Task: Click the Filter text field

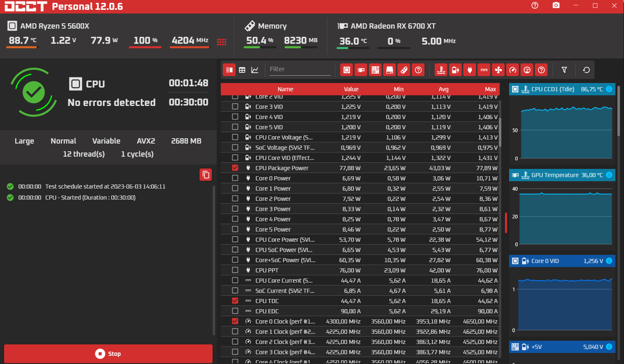Action: [300, 69]
